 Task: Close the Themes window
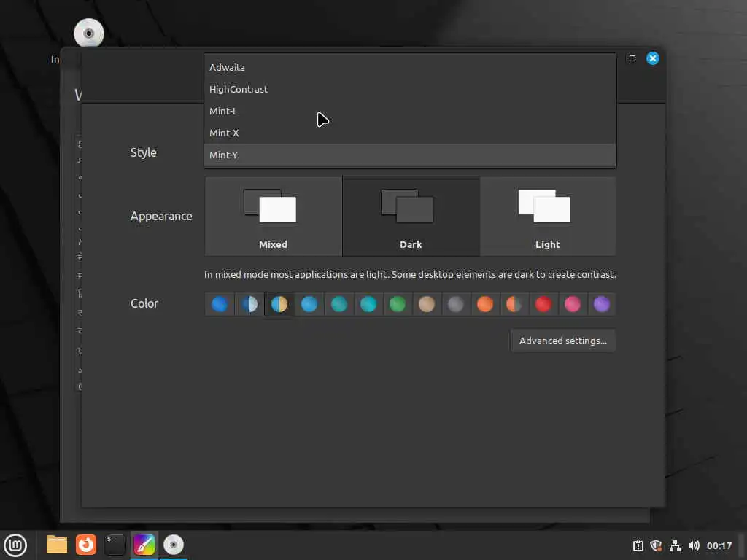pos(653,58)
